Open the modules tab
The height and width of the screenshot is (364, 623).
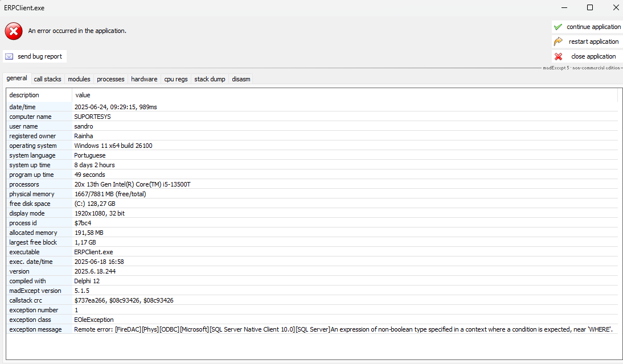[x=79, y=79]
